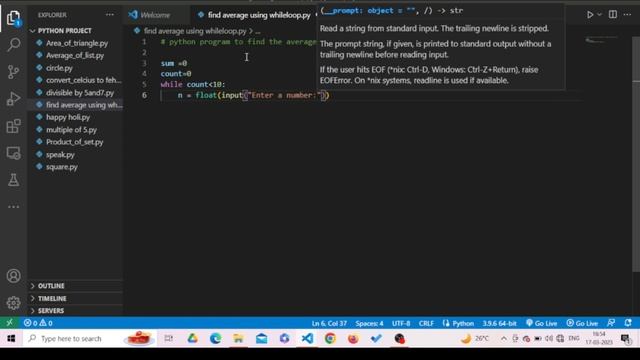Viewport: 640px width, 360px height.
Task: Open Mail app from taskbar
Action: (x=262, y=338)
